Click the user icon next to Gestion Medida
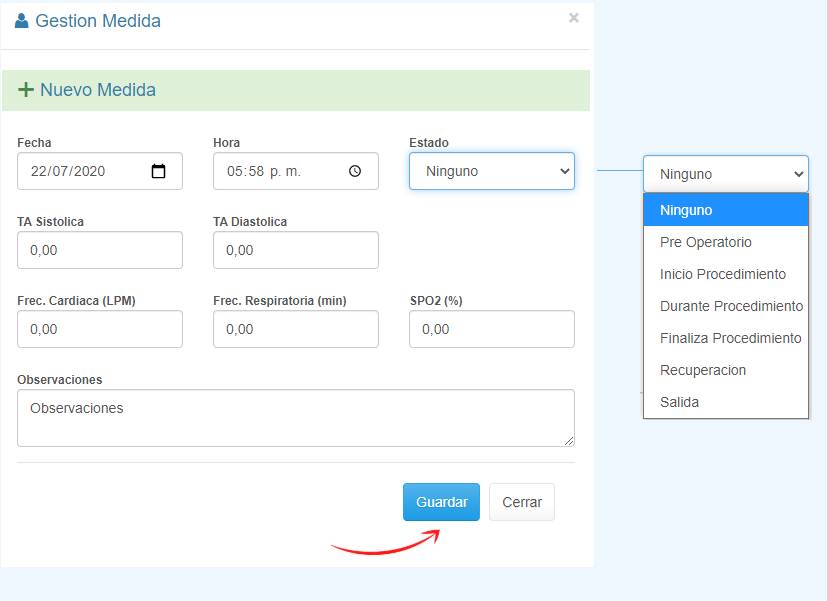 coord(22,20)
